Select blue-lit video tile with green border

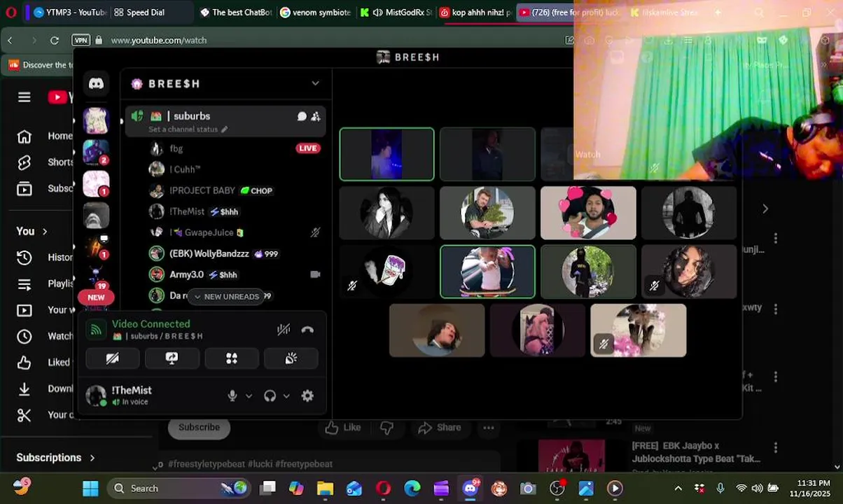pyautogui.click(x=386, y=154)
